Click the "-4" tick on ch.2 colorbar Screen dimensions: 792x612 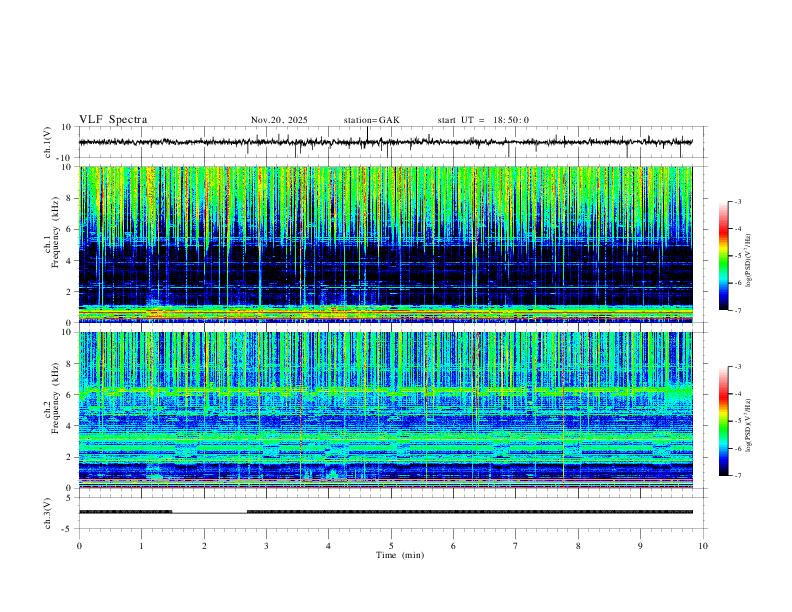coord(737,393)
